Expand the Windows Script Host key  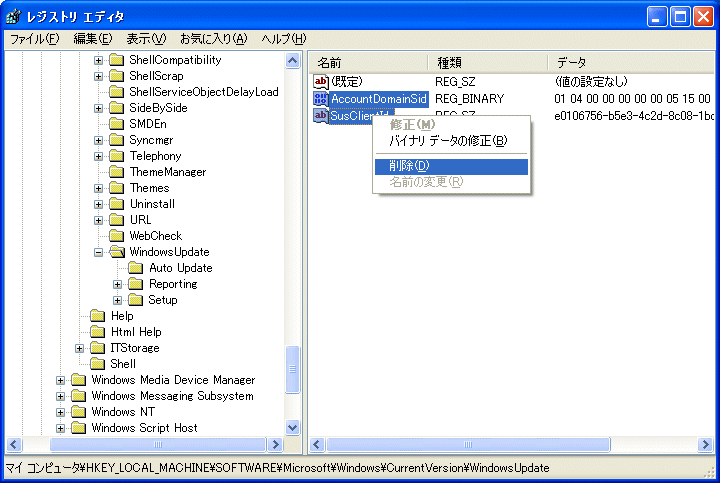click(x=60, y=428)
